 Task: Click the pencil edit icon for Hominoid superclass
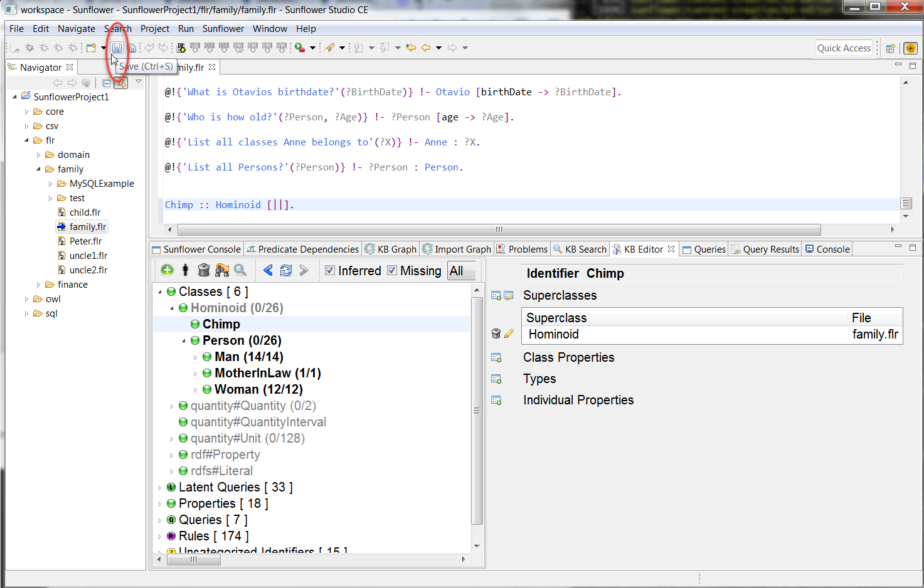509,334
